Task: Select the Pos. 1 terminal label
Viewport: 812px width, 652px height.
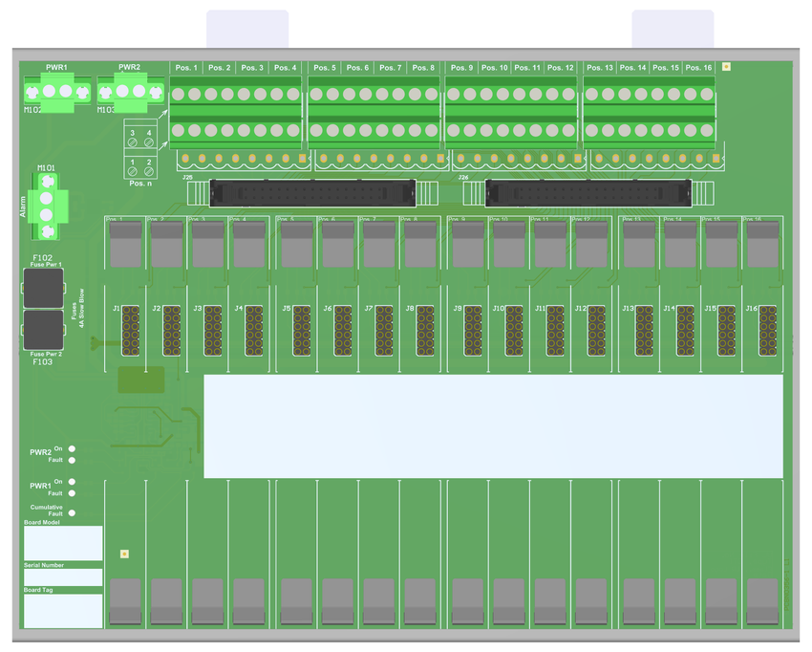Action: (x=186, y=68)
